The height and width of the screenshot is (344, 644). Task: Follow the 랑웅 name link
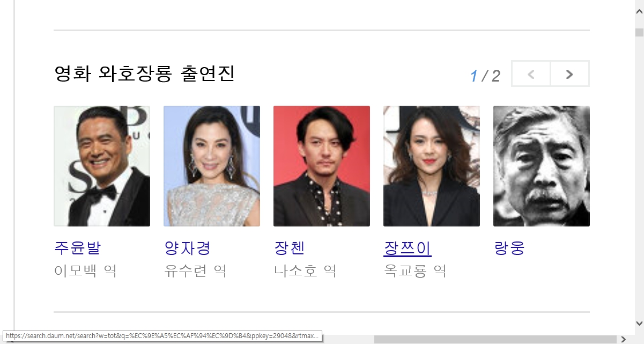pos(509,248)
